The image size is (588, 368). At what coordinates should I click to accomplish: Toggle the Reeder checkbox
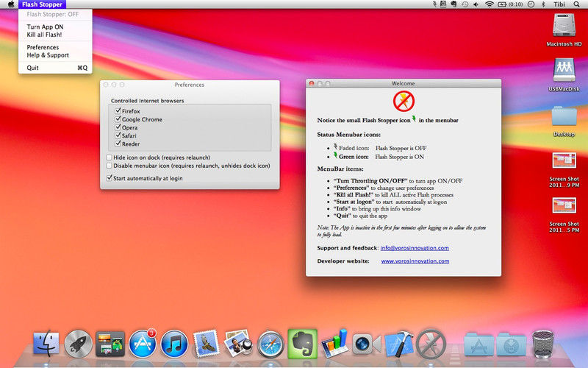tap(118, 144)
